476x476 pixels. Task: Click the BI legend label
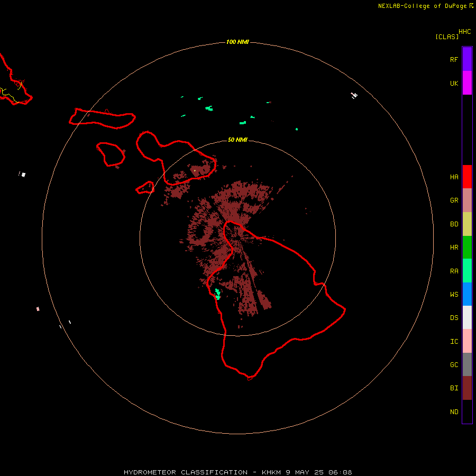454,388
